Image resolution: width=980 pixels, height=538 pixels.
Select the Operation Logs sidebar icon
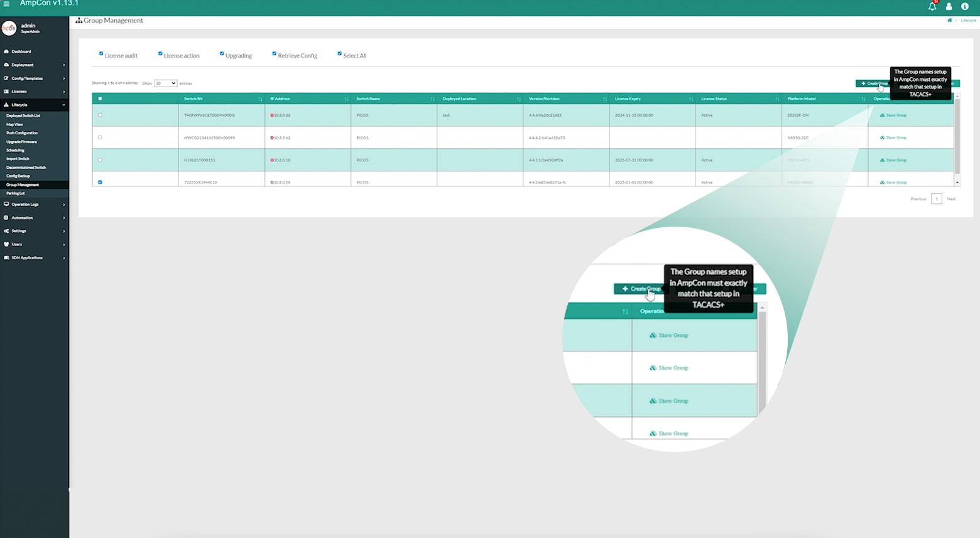tap(6, 204)
